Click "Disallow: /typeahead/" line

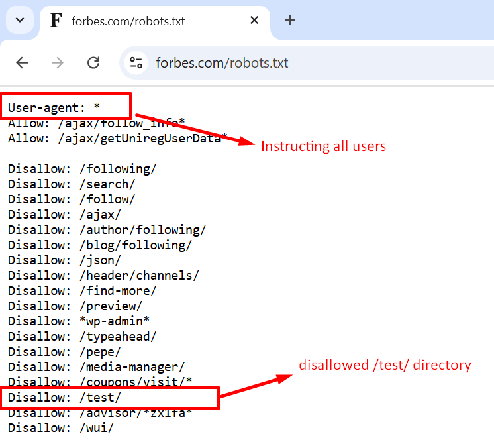[x=82, y=337]
